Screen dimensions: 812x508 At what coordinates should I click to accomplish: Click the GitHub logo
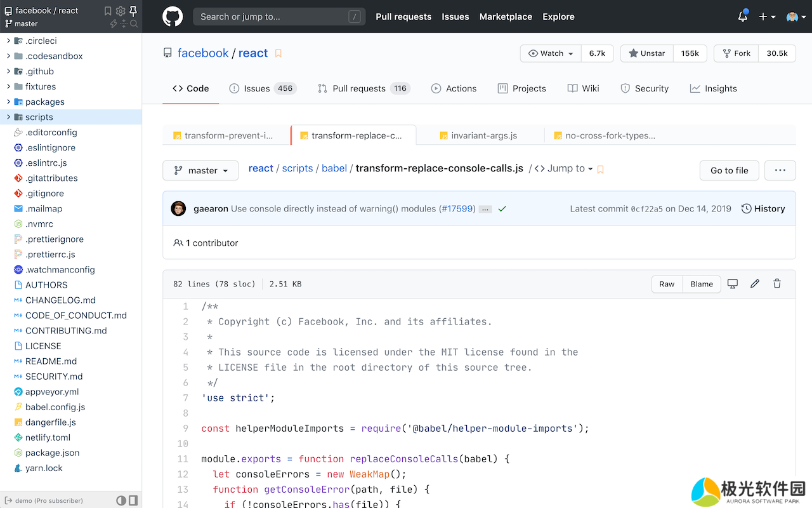click(x=173, y=17)
